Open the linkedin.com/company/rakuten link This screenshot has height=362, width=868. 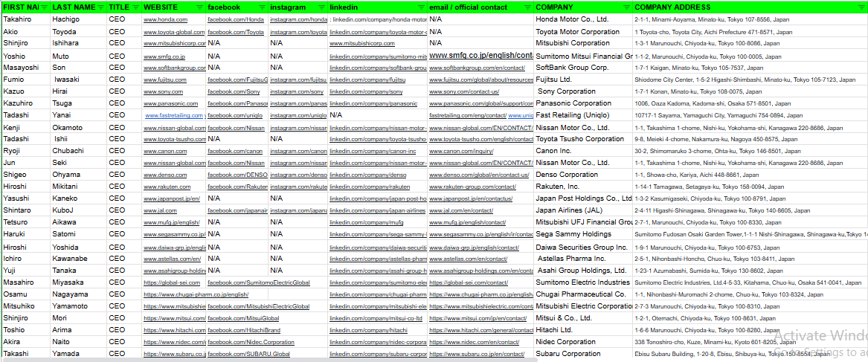tap(370, 187)
